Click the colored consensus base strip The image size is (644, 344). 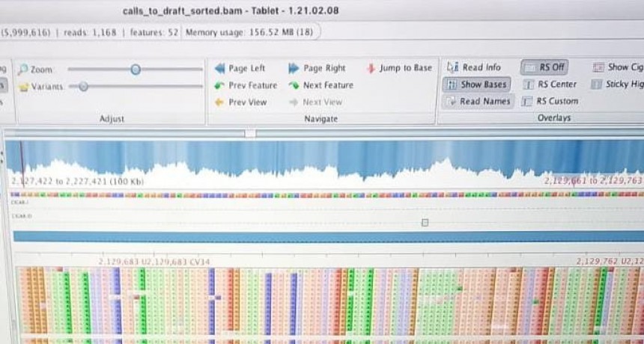tap(327, 194)
